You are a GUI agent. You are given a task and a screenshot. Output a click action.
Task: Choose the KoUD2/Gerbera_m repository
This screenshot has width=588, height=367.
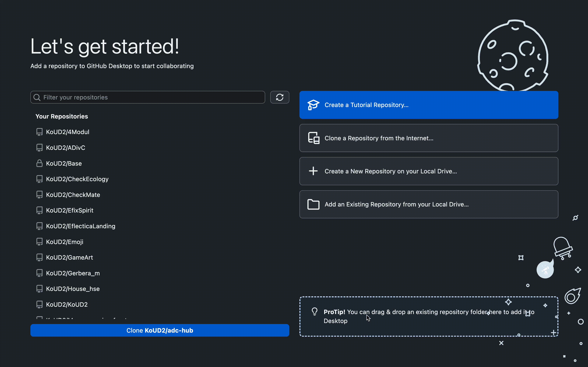click(x=160, y=273)
